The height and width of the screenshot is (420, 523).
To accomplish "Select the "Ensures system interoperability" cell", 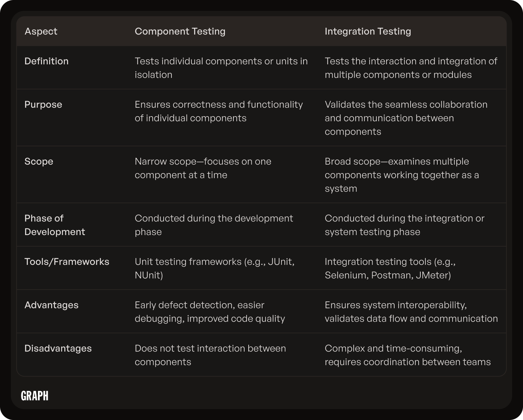I will [x=411, y=312].
